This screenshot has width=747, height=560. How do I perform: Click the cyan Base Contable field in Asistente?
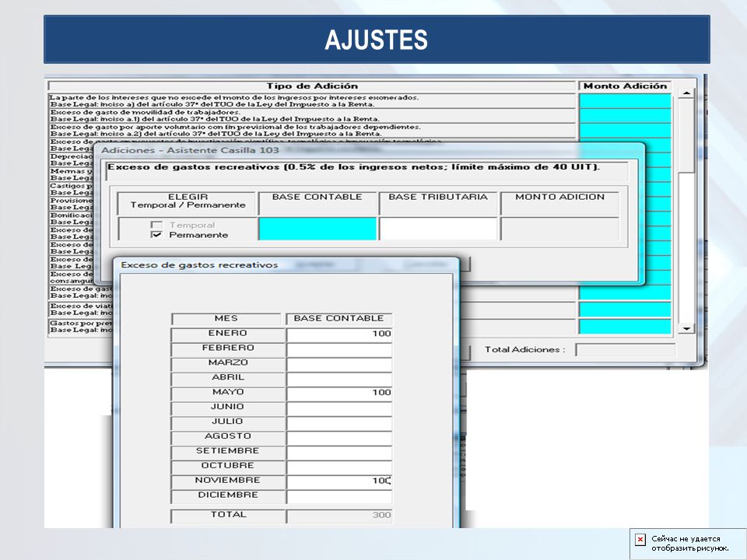pos(317,229)
